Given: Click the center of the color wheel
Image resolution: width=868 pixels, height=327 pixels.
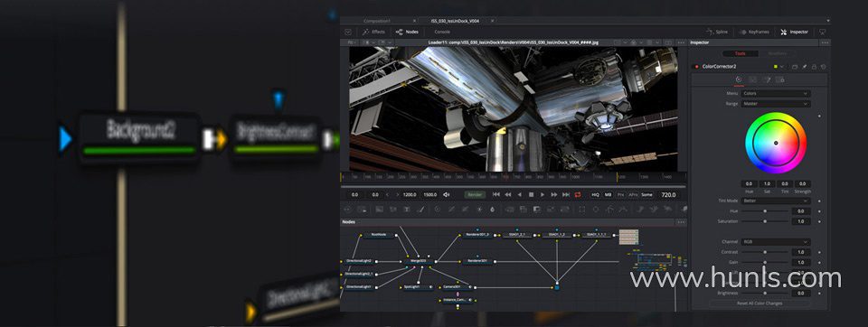Looking at the screenshot, I should click(776, 143).
